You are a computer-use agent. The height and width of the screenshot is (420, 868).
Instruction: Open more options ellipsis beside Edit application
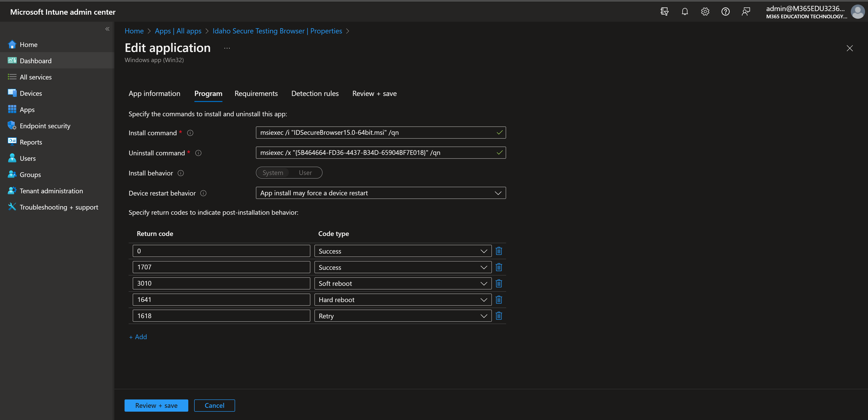tap(227, 48)
